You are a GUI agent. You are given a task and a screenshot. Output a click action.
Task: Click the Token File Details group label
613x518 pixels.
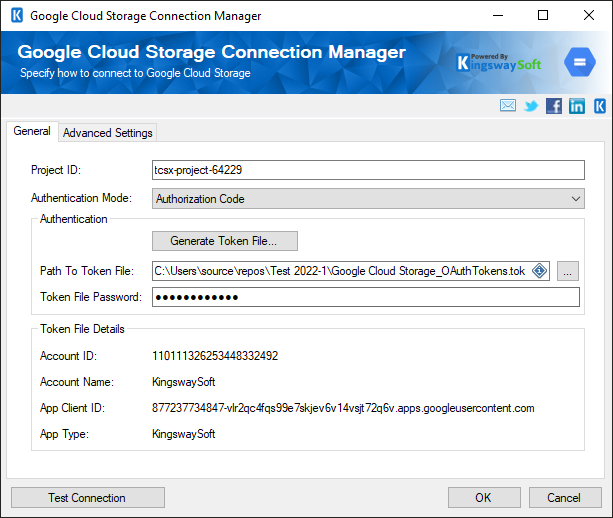[x=82, y=329]
